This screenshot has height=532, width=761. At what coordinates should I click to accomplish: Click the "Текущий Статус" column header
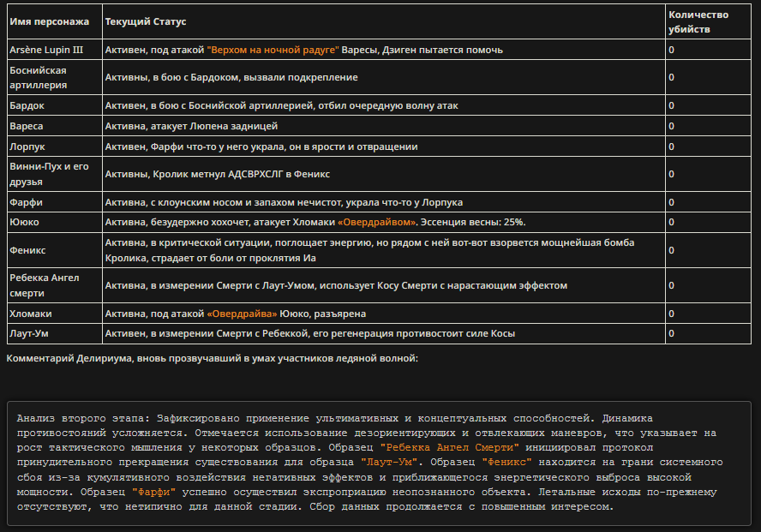(x=383, y=21)
